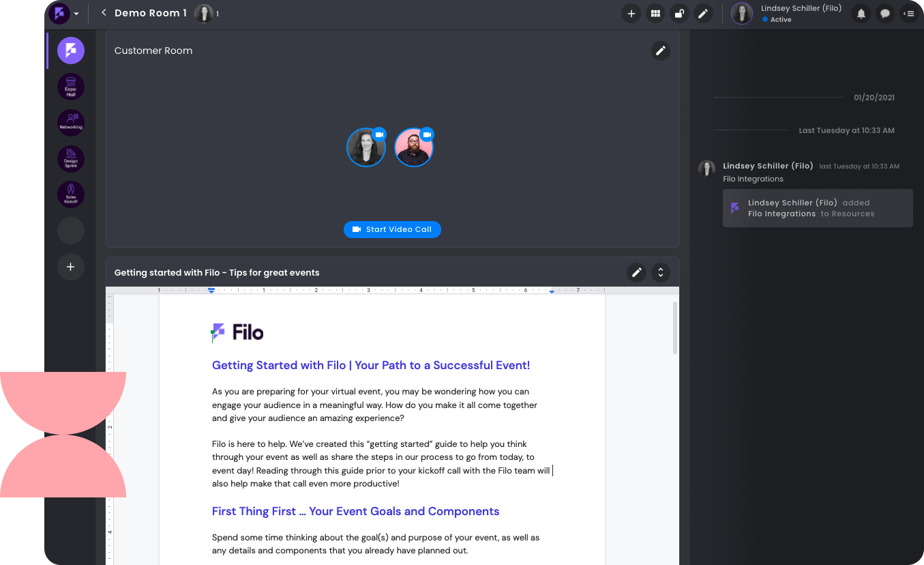924x565 pixels.
Task: Click the camera badge on the man's avatar
Action: (x=428, y=134)
